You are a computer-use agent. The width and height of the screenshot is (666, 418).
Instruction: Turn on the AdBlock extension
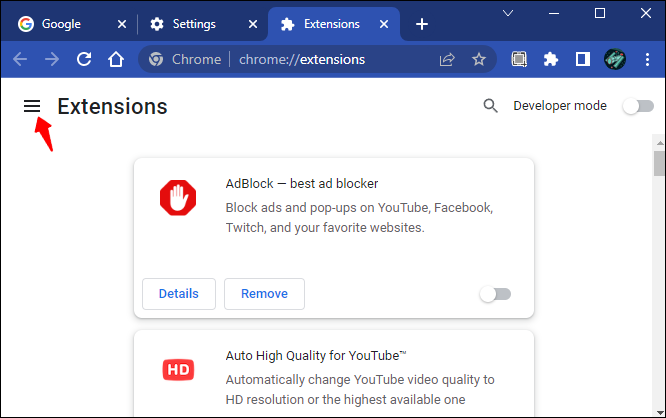[x=495, y=294]
